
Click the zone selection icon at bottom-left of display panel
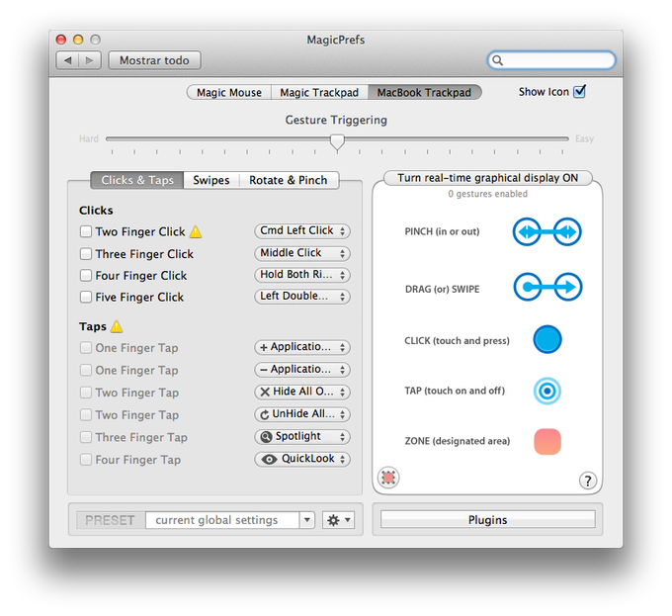point(388,478)
